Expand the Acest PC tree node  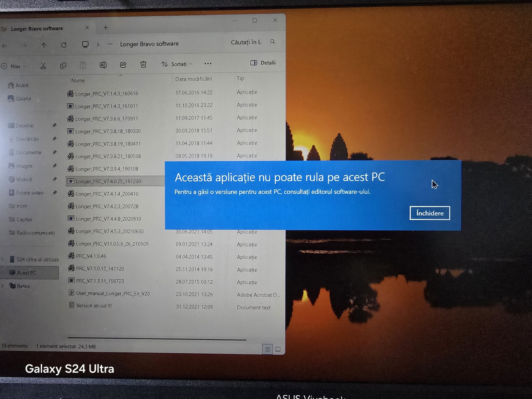point(2,273)
